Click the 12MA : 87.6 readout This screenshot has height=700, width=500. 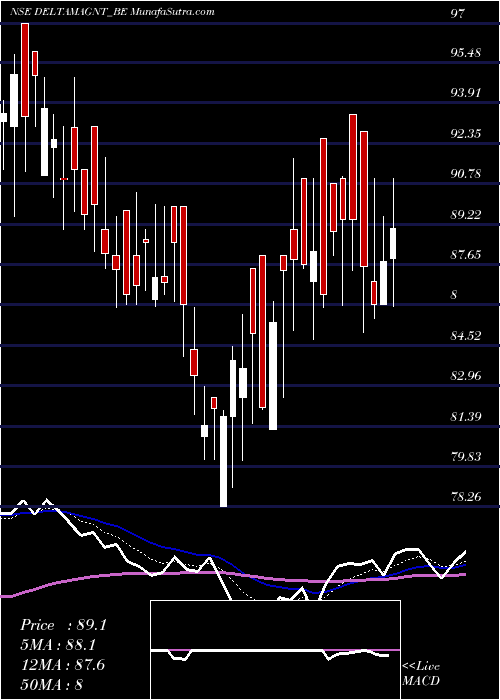coord(62,664)
